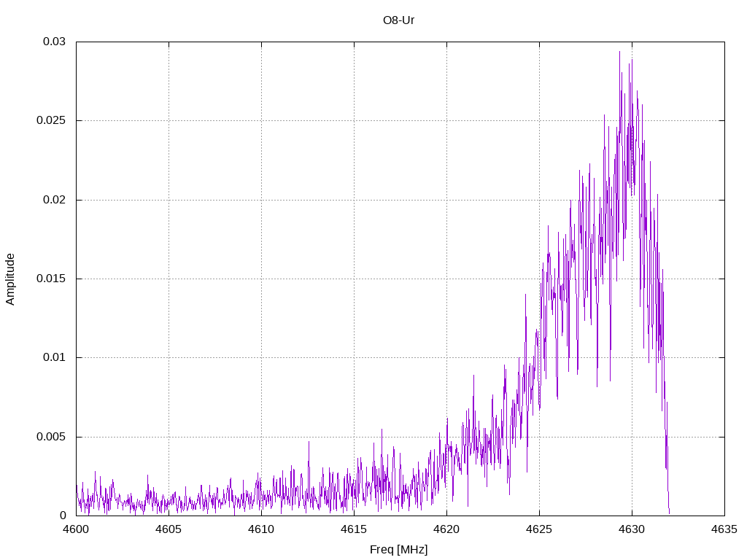Image resolution: width=747 pixels, height=560 pixels.
Task: Click the x-axis tick label 4615
Action: pyautogui.click(x=354, y=529)
